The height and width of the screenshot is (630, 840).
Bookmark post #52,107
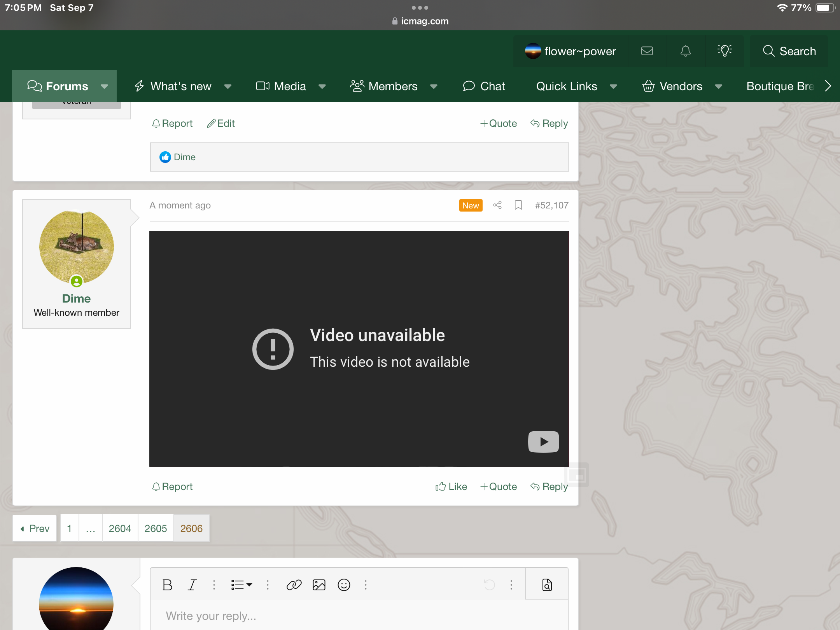518,205
